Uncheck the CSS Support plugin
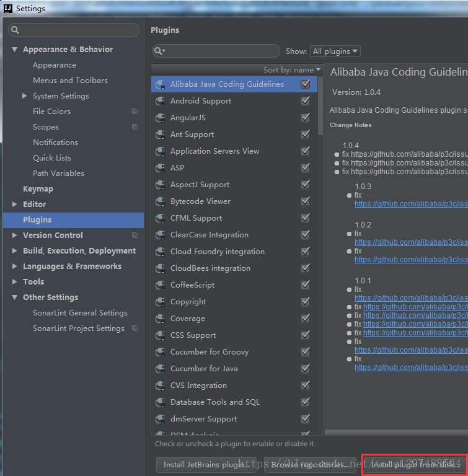This screenshot has width=468, height=476. pos(306,335)
